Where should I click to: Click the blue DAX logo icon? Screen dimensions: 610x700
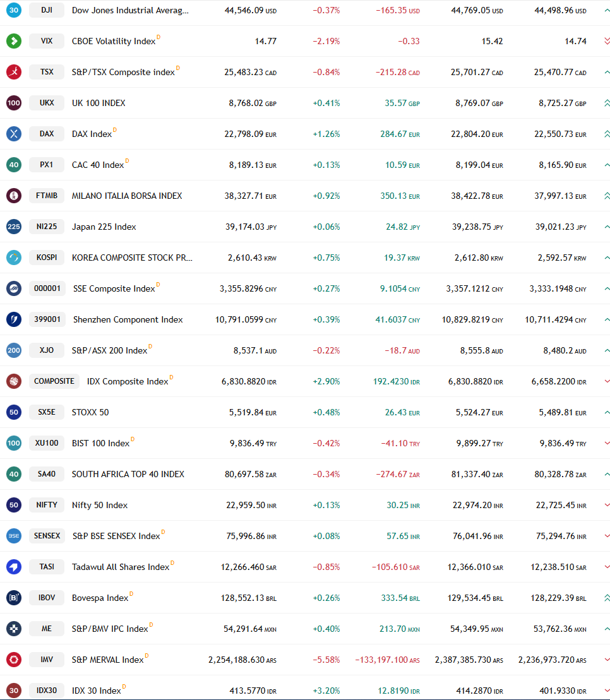point(14,133)
